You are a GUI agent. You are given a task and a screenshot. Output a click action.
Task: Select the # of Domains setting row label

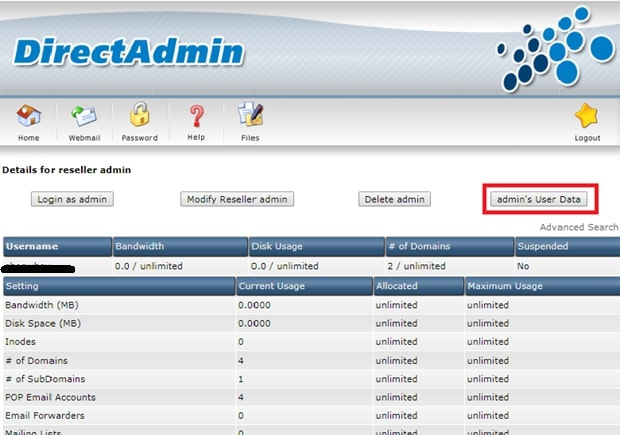[x=36, y=360]
